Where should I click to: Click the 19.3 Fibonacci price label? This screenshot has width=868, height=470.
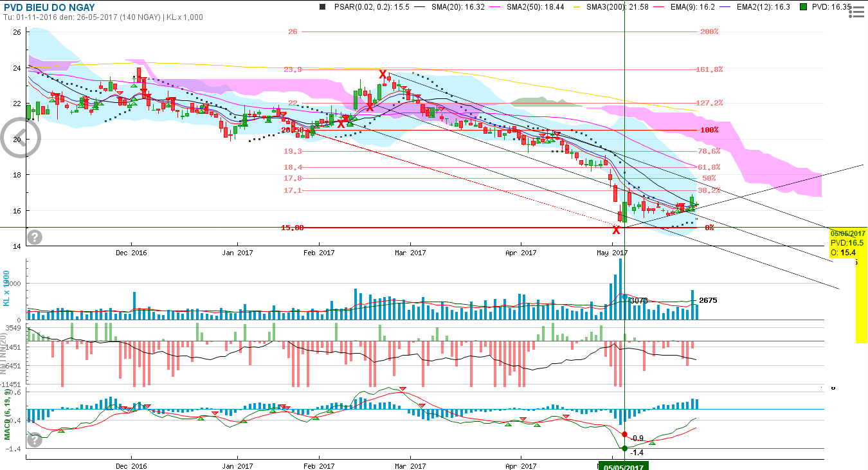(x=293, y=151)
